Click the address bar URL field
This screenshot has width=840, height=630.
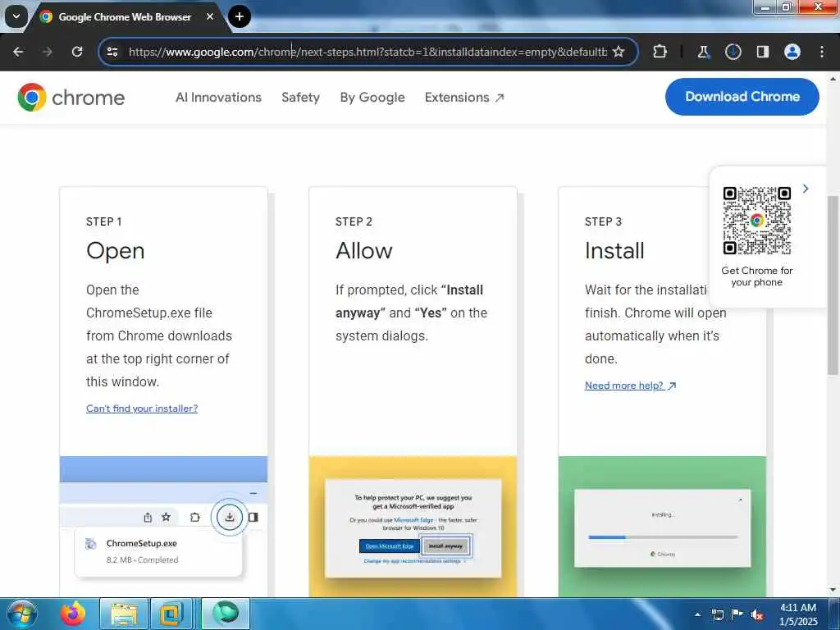pos(367,52)
